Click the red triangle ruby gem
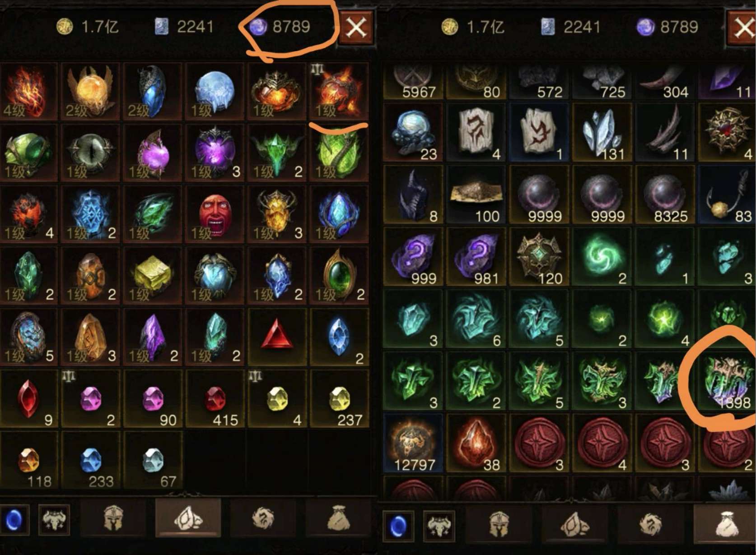The height and width of the screenshot is (555, 756). coord(277,337)
